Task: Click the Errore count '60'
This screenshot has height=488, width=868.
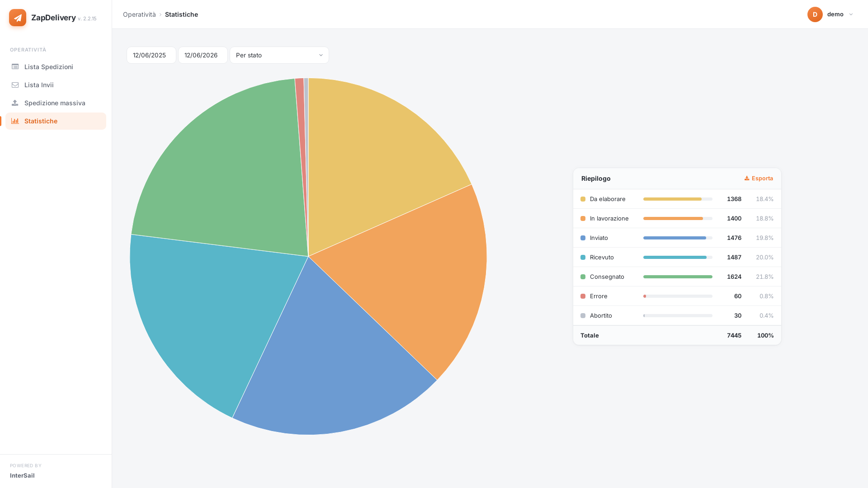Action: point(737,296)
